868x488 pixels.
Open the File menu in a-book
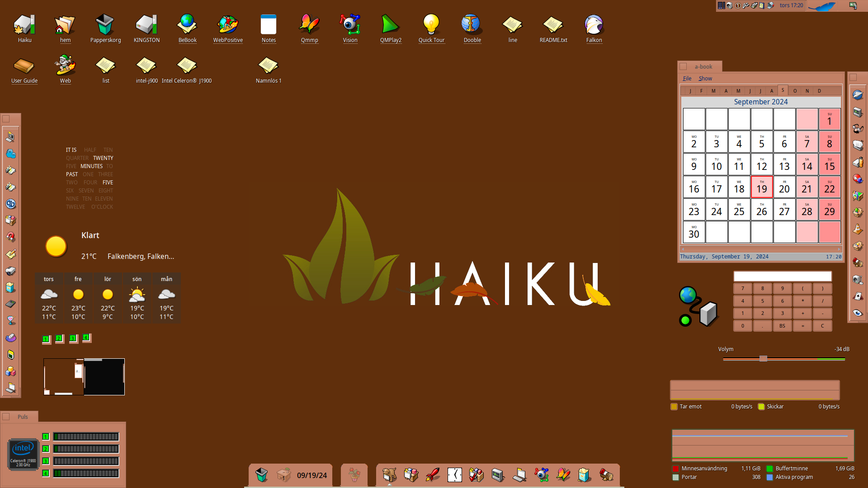coord(687,79)
